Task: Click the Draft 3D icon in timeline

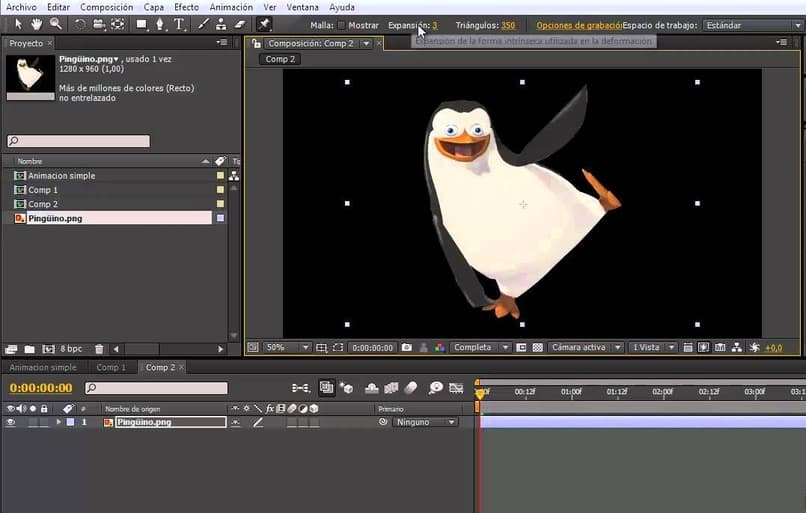Action: click(x=346, y=388)
